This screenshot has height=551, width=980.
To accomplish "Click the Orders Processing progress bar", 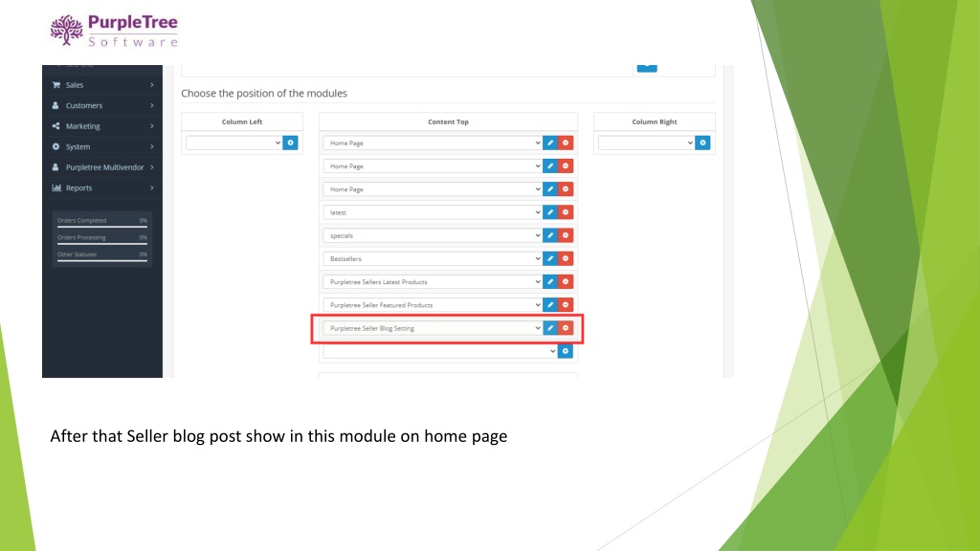I will pyautogui.click(x=102, y=244).
